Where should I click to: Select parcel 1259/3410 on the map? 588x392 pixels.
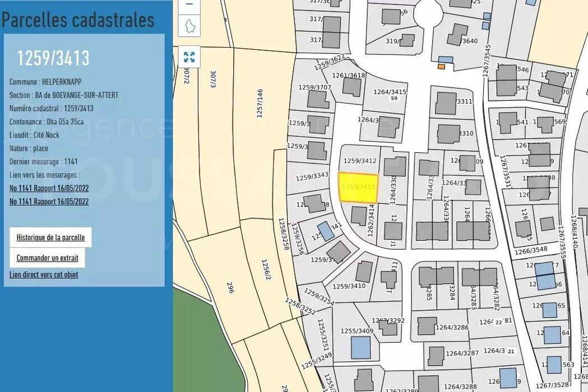click(348, 286)
